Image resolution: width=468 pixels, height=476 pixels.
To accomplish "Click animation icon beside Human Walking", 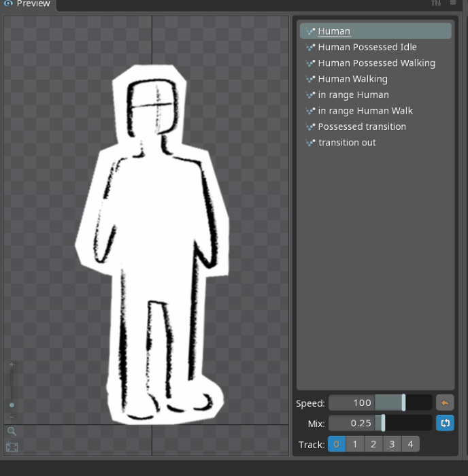I will pyautogui.click(x=310, y=80).
